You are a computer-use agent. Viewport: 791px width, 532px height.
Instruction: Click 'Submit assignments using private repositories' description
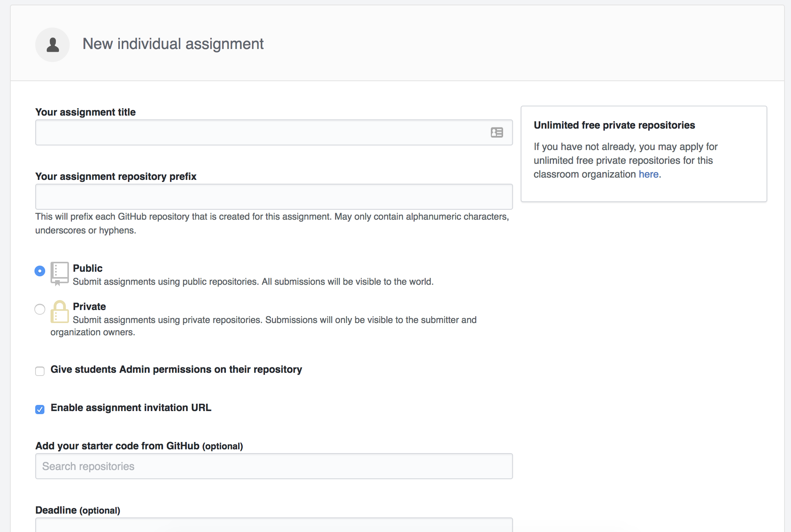pos(263,326)
